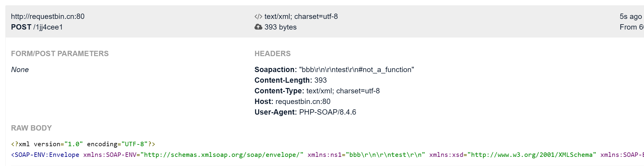Click the 393 bytes size text
Viewport: 644px width, 166px height.
(x=280, y=27)
